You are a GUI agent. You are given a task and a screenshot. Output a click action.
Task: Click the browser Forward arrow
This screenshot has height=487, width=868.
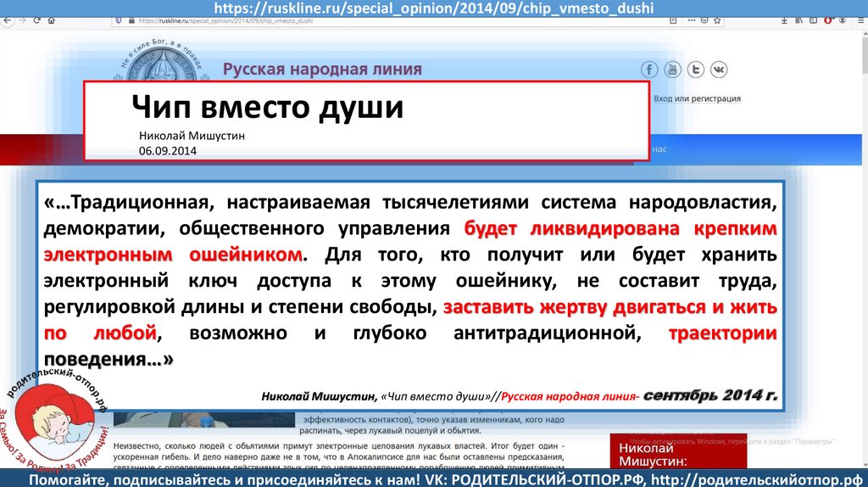(x=22, y=20)
